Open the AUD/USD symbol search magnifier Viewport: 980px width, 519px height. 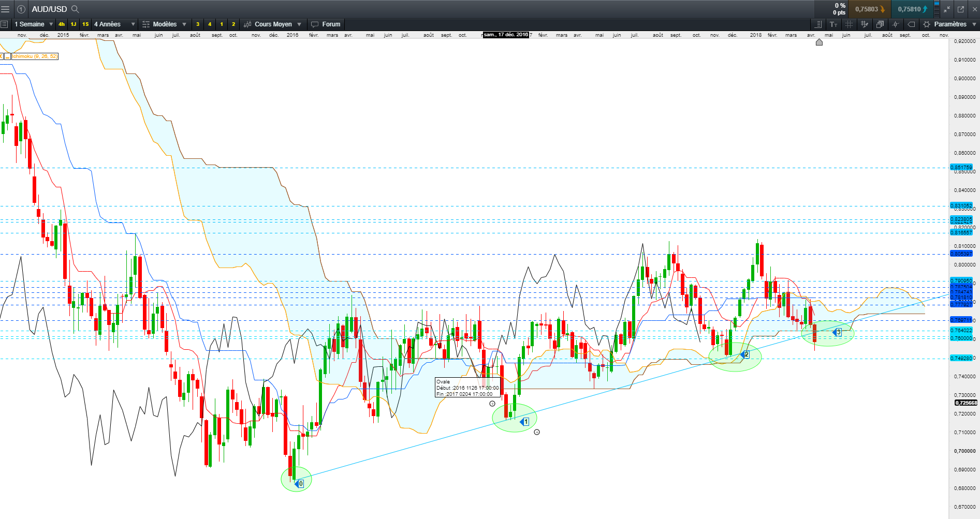coord(75,9)
